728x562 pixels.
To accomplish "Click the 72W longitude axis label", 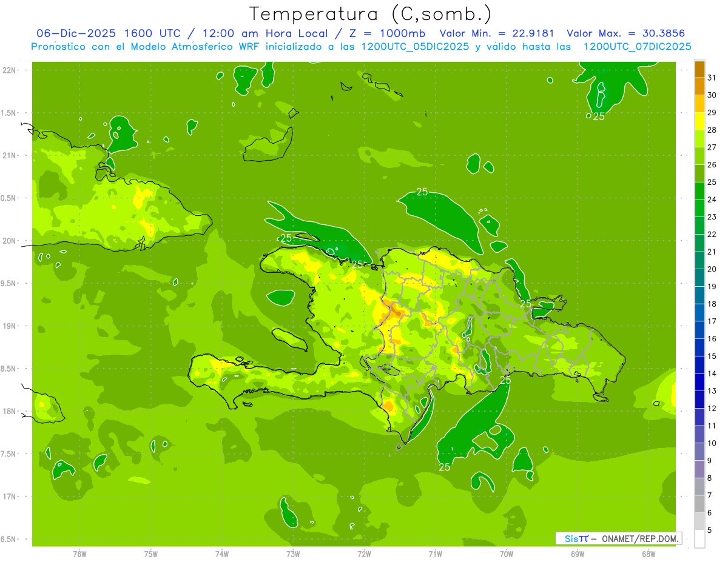I will 364,554.
